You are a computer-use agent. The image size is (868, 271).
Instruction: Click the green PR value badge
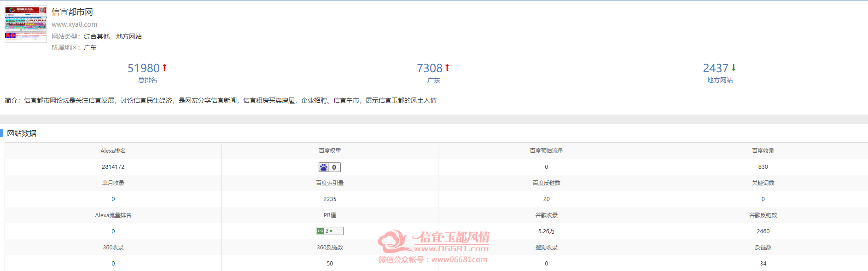(330, 231)
